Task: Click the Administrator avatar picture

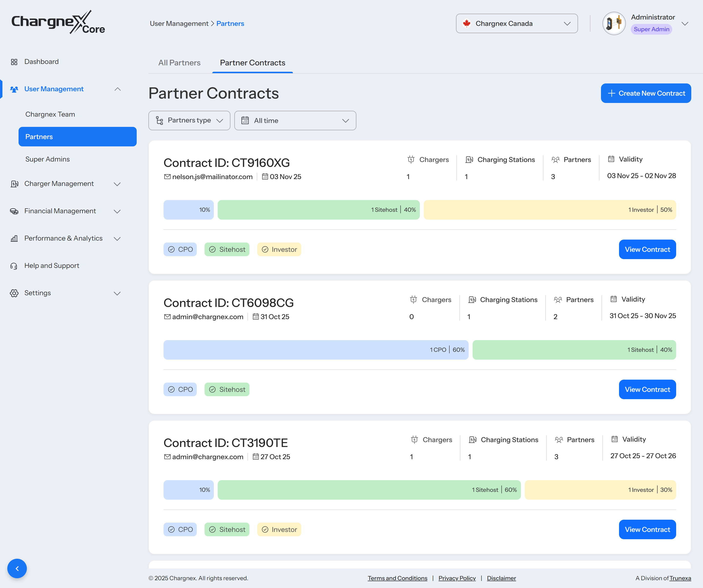Action: (614, 23)
